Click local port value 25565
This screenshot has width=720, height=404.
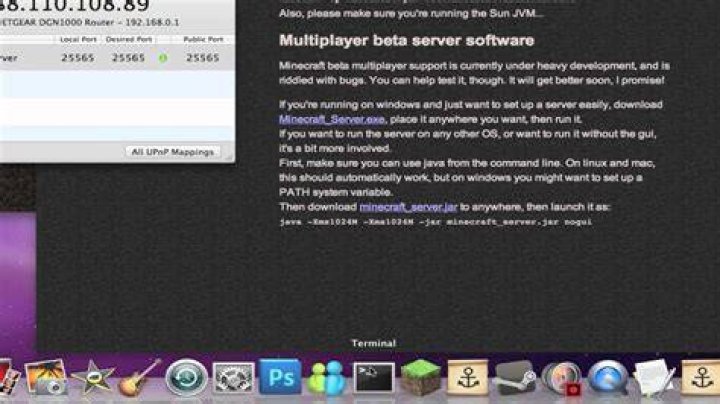78,58
